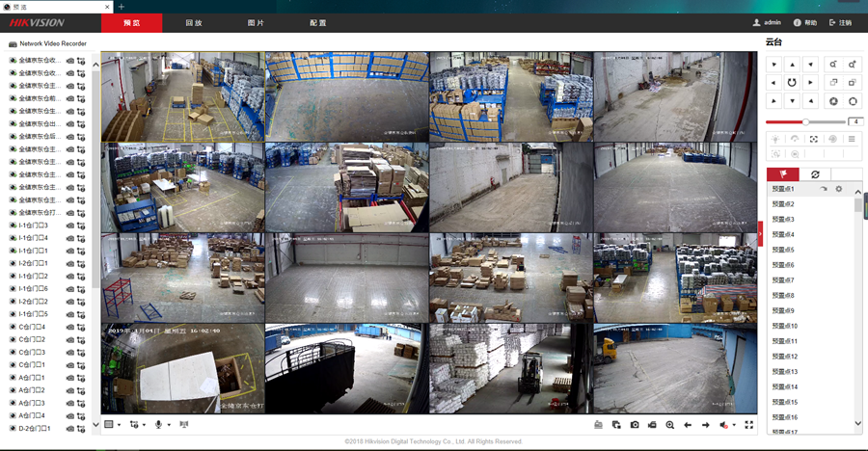Enter full screen view mode
The image size is (868, 451).
pos(748,425)
